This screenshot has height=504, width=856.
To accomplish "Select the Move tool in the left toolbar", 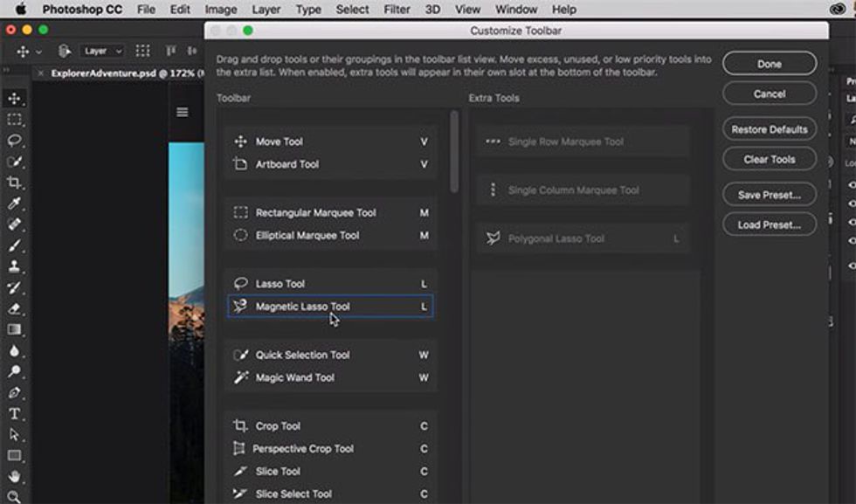I will (14, 99).
